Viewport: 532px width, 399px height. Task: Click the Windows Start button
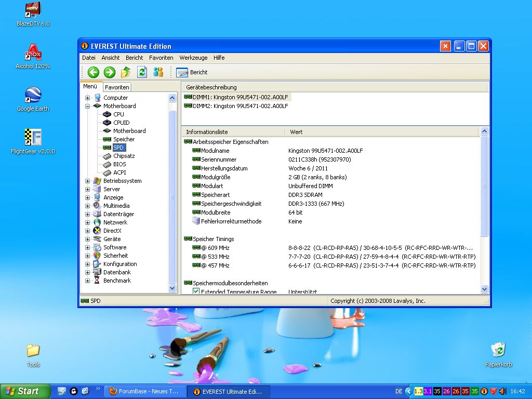[25, 392]
